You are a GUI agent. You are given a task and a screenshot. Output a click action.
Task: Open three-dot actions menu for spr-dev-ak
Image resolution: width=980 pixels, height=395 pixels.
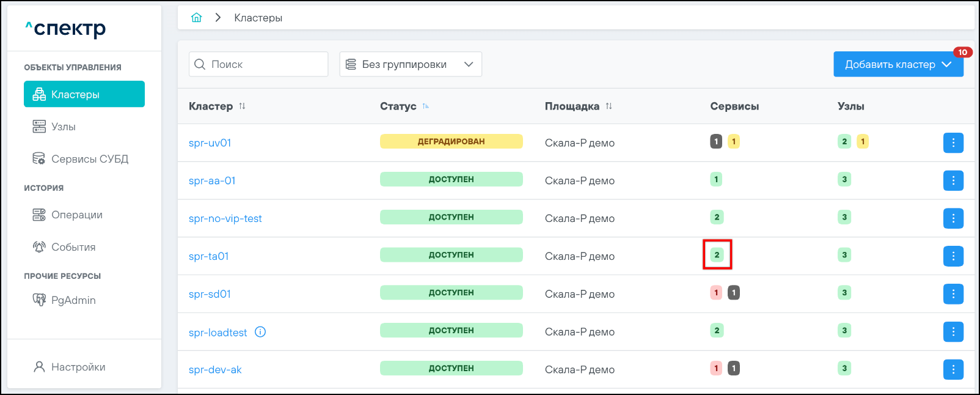(x=953, y=369)
